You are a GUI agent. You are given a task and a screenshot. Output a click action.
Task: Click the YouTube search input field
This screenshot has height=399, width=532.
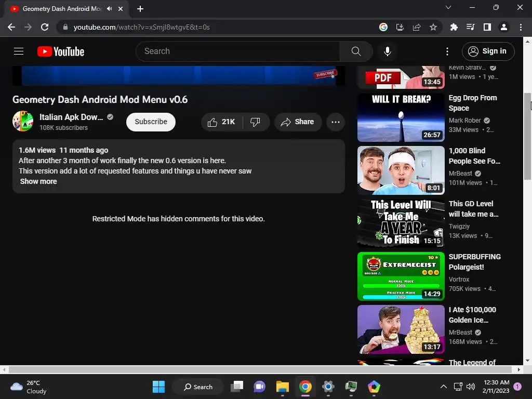tap(237, 51)
